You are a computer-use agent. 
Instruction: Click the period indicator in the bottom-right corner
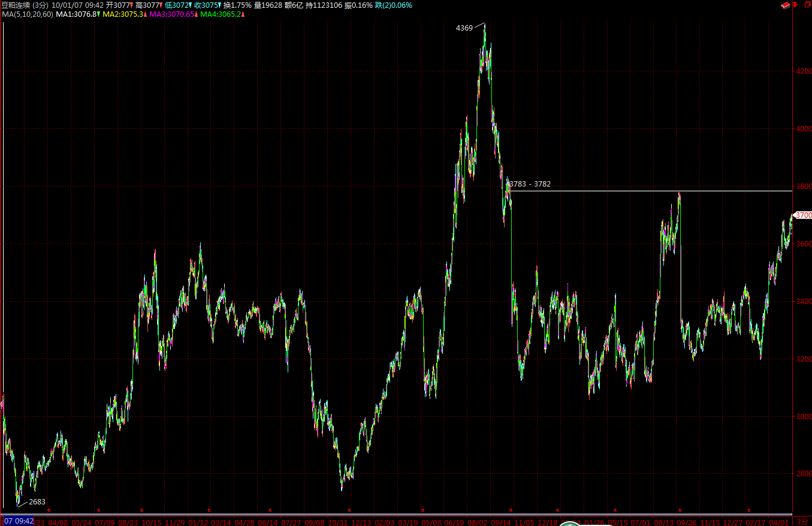click(802, 522)
